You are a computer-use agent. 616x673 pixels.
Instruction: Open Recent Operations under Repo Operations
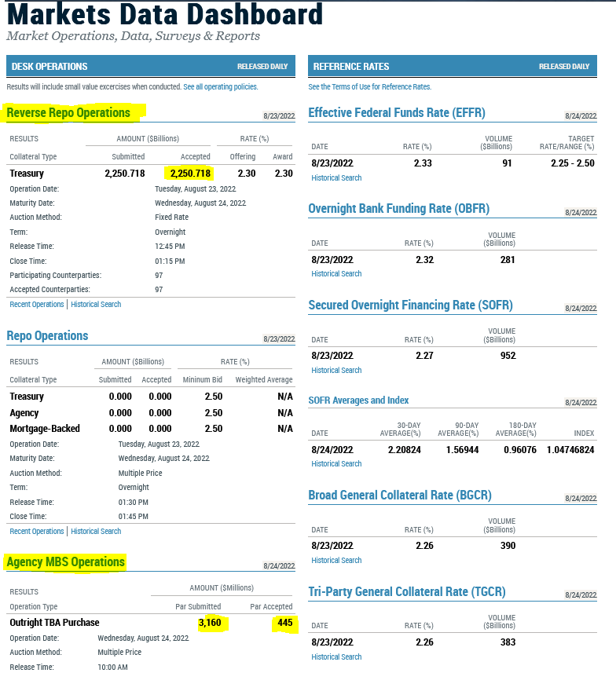point(36,532)
